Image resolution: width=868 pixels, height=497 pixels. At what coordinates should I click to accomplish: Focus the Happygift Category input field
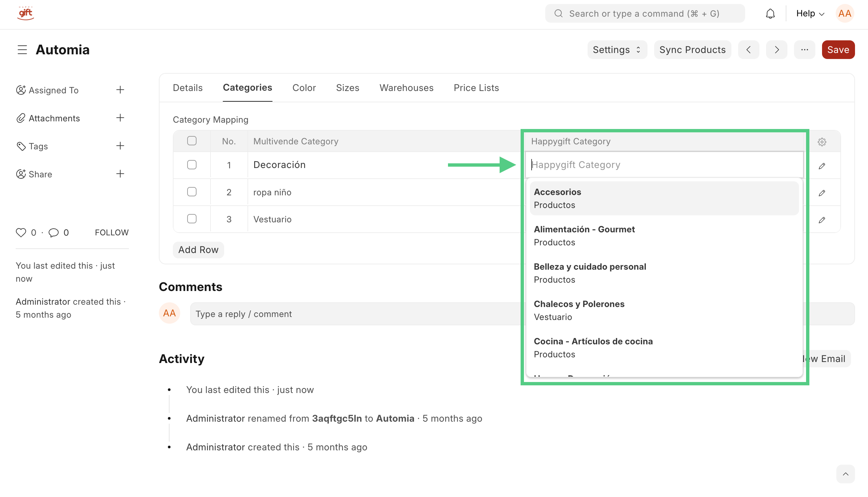[664, 165]
